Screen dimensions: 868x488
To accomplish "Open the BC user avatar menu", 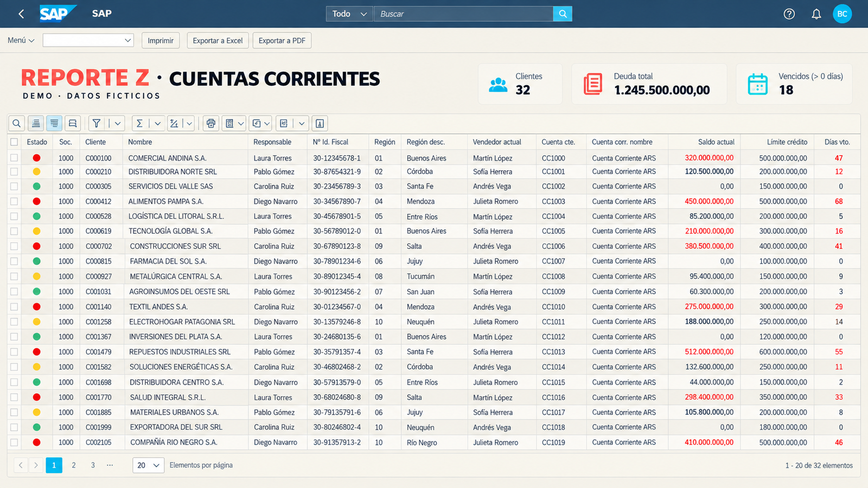I will [x=842, y=14].
